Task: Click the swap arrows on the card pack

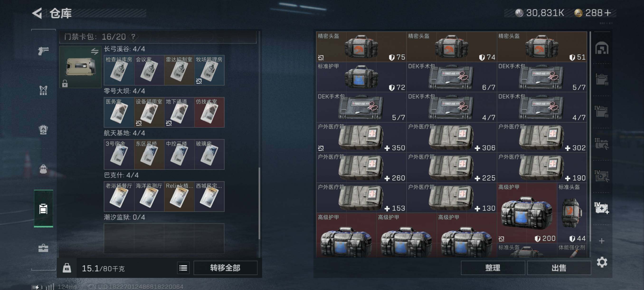Action: click(x=95, y=51)
